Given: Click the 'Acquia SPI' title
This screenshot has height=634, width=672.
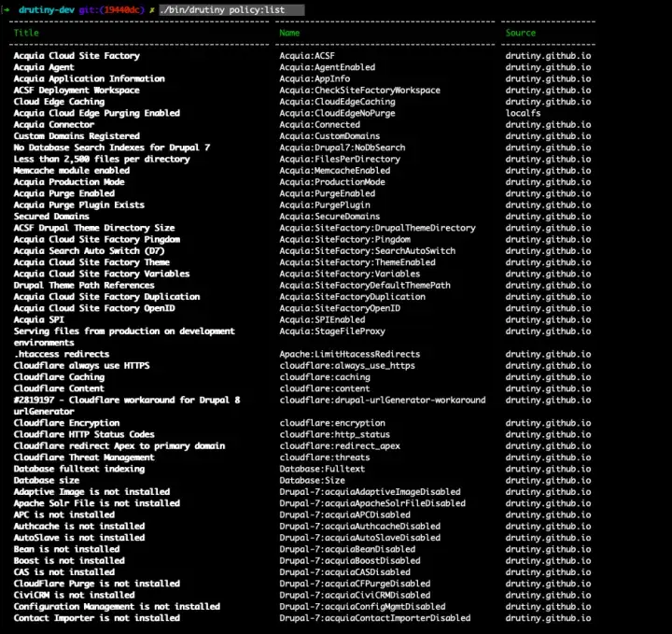Looking at the screenshot, I should click(39, 319).
